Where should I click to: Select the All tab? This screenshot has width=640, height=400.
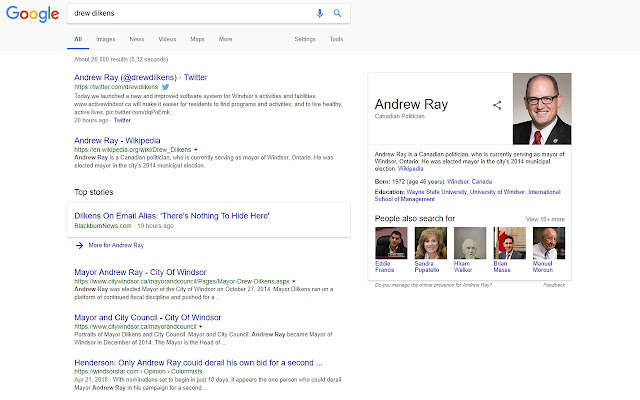pos(78,39)
